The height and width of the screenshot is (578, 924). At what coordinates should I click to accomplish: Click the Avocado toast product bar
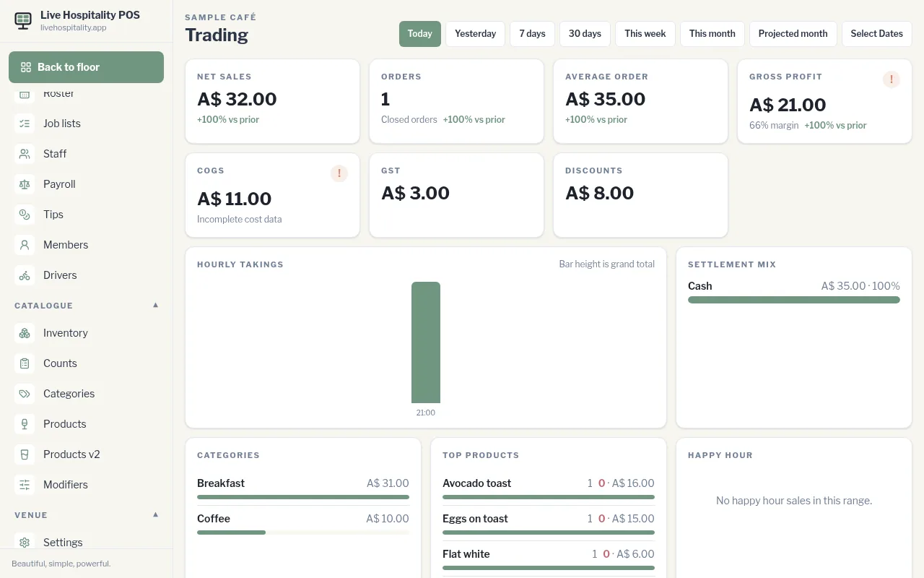point(549,497)
